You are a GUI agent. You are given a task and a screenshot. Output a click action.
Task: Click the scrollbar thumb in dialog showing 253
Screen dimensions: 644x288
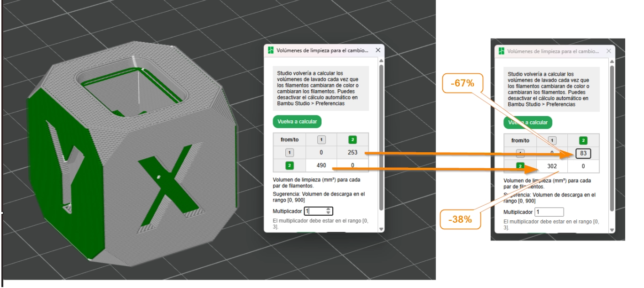pyautogui.click(x=380, y=138)
